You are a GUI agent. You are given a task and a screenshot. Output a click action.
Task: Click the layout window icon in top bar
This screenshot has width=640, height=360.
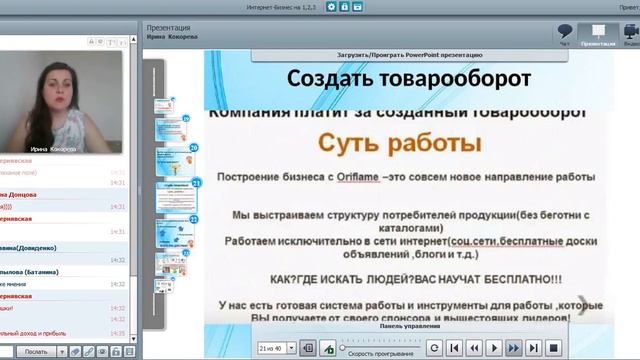click(358, 7)
